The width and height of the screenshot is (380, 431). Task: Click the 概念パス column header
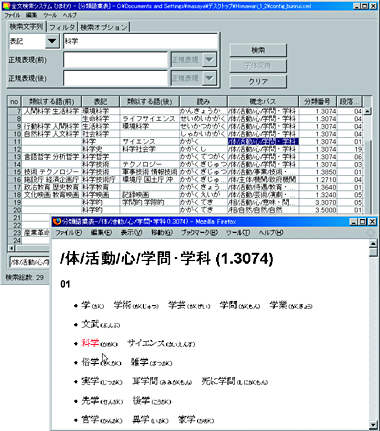tap(263, 101)
